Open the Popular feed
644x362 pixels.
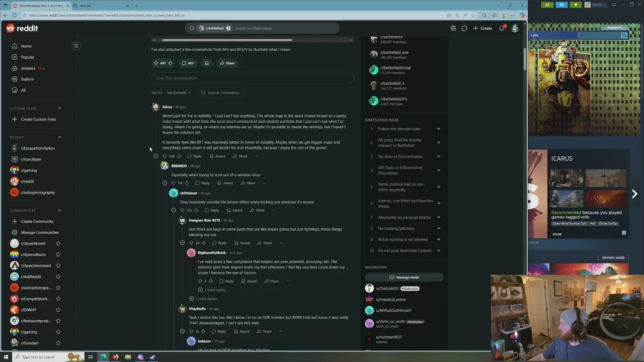click(28, 57)
